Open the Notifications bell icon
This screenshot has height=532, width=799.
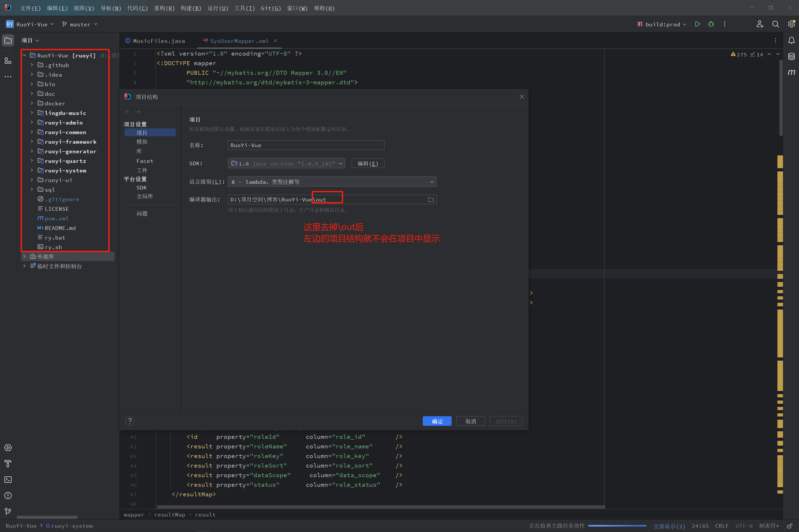(791, 41)
